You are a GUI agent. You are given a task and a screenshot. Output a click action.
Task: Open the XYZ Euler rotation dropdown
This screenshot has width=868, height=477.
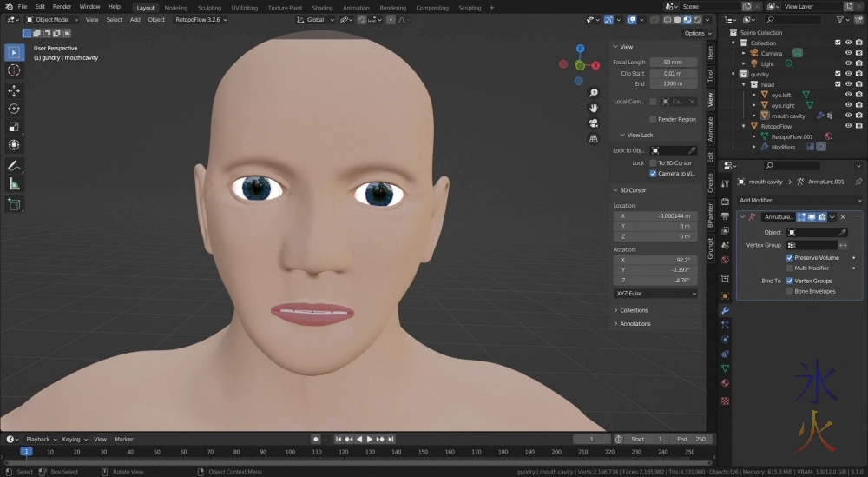(x=655, y=294)
